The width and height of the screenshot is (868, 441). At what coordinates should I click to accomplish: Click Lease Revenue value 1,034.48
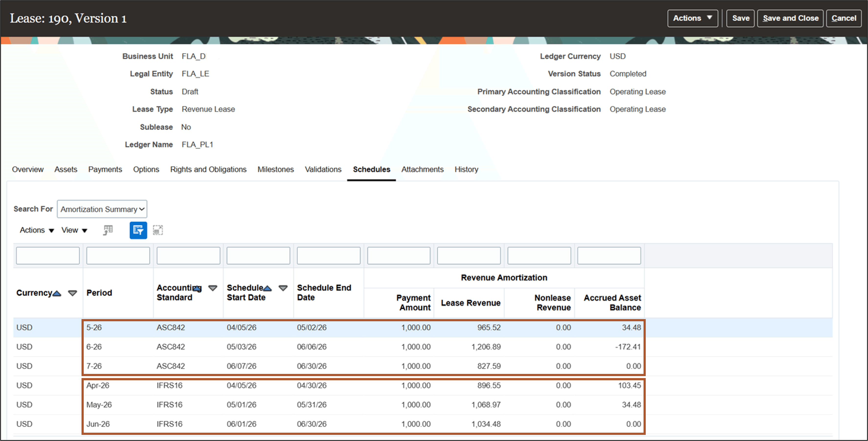[486, 424]
